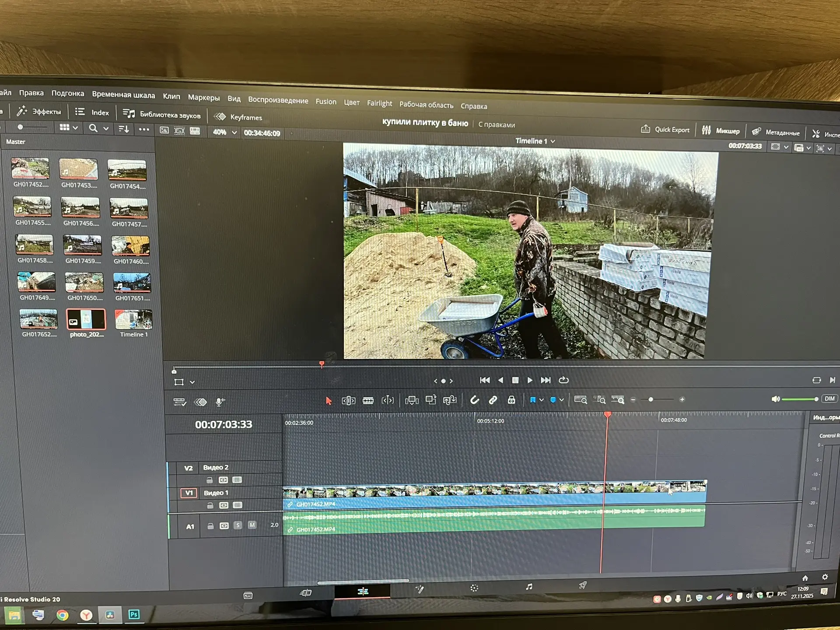Expand the Timeline 1 name dropdown

[x=553, y=141]
